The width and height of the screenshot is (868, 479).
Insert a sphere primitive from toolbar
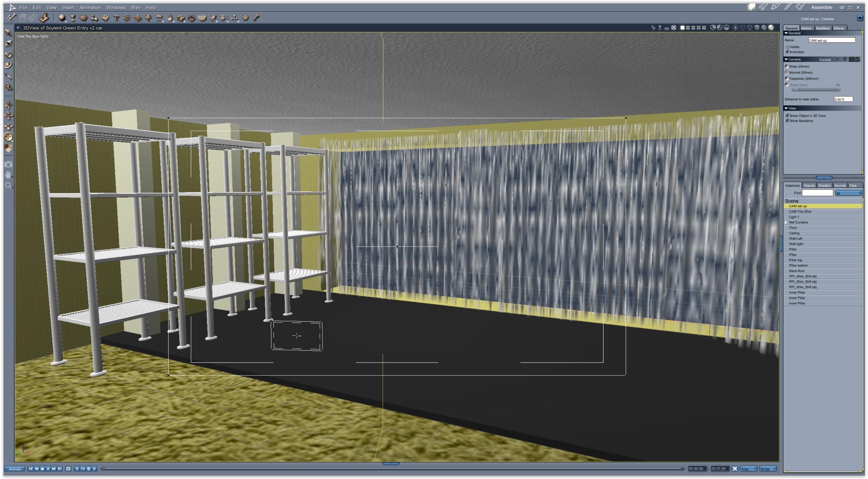pos(62,18)
